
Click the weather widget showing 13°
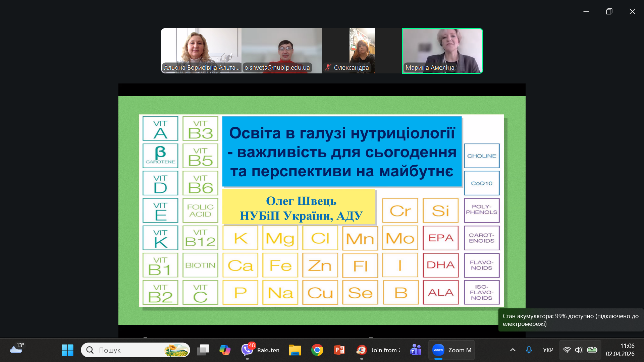click(x=17, y=349)
